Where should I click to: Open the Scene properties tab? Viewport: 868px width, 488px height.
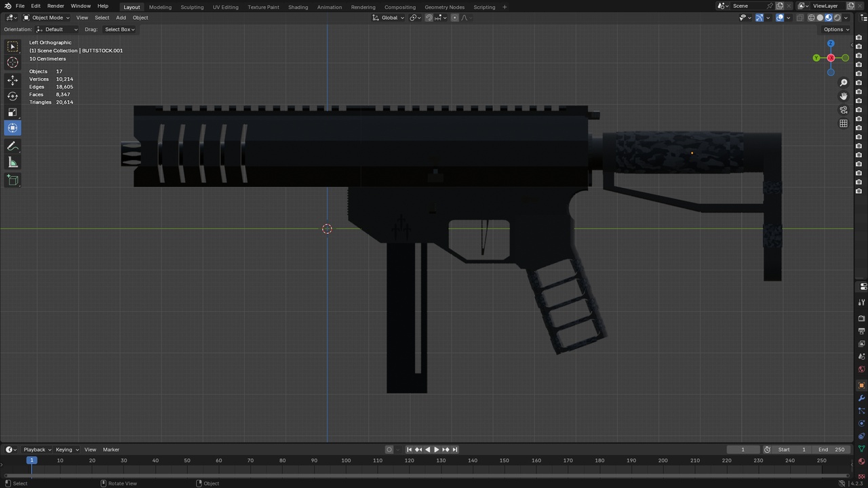(x=862, y=357)
